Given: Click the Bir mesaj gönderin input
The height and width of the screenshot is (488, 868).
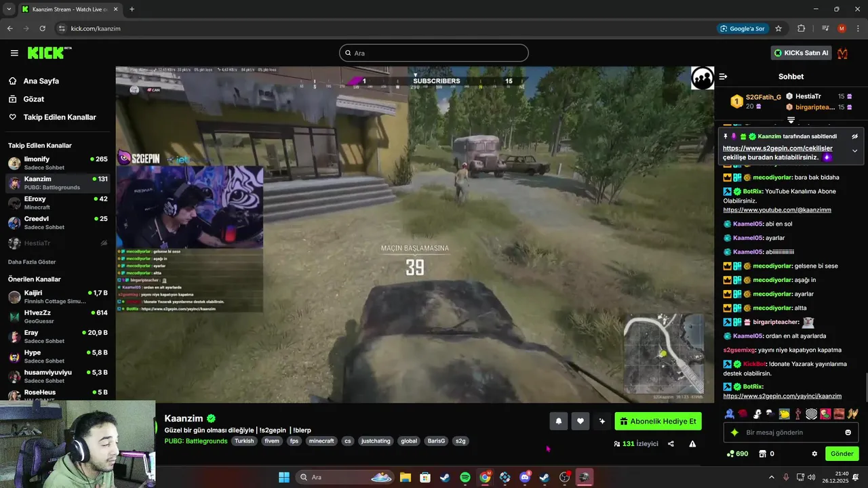Looking at the screenshot, I should 791,432.
